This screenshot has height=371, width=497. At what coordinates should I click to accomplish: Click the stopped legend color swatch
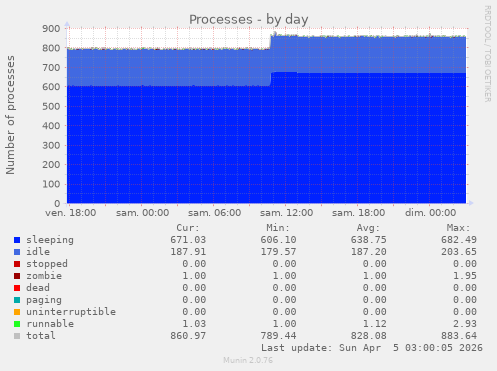17,264
